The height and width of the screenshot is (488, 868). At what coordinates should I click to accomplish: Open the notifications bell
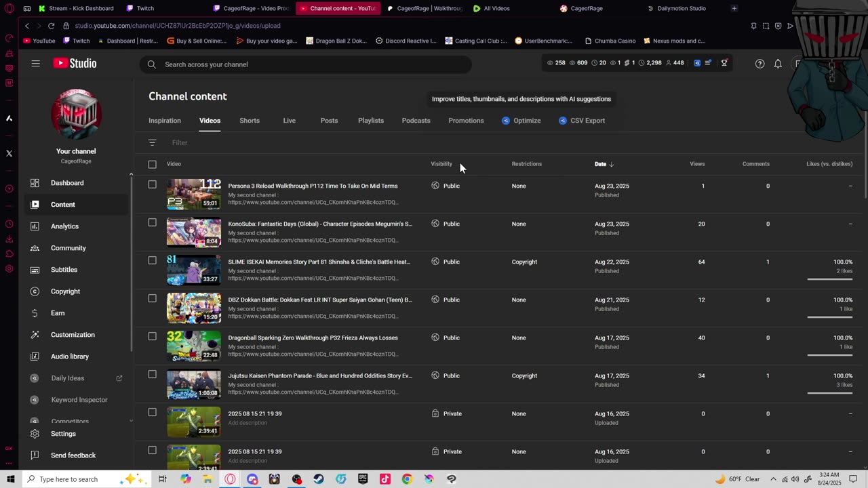pos(778,64)
